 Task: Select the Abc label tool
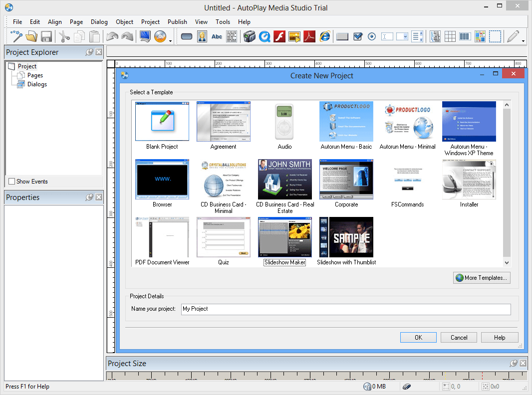(x=217, y=36)
